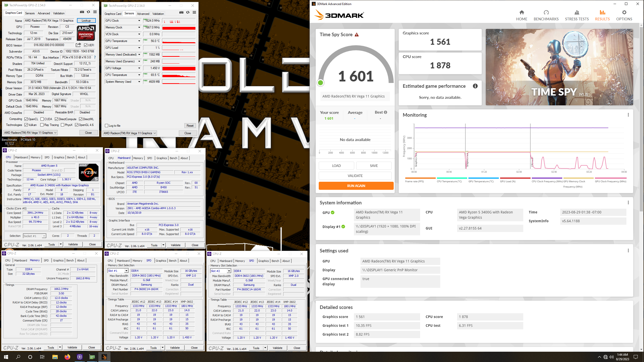Click info icon next to Estimated game performance

click(475, 86)
